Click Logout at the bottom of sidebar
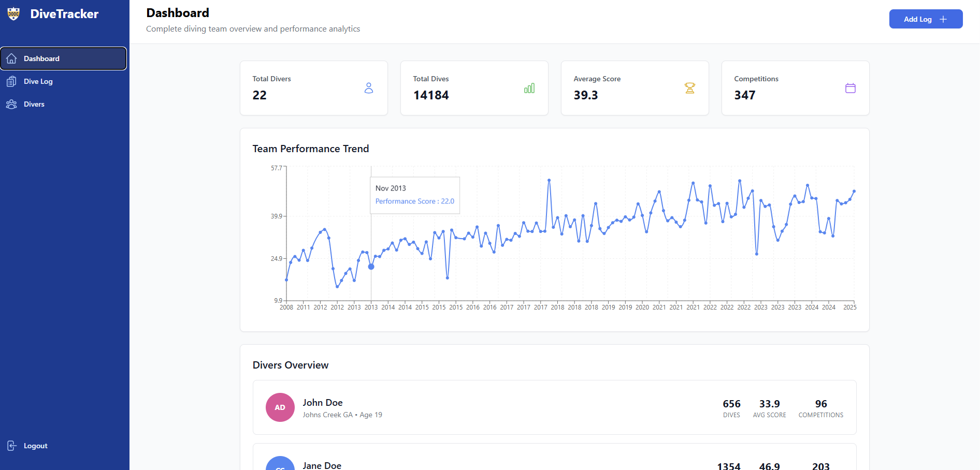Screen dimensions: 980x470 coord(35,446)
